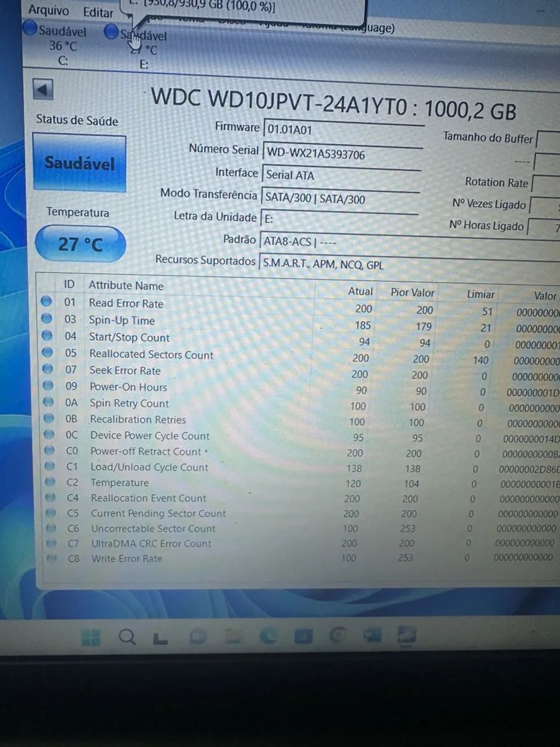The image size is (560, 747).
Task: Click the Tamanho do Buffer label
Action: point(488,137)
